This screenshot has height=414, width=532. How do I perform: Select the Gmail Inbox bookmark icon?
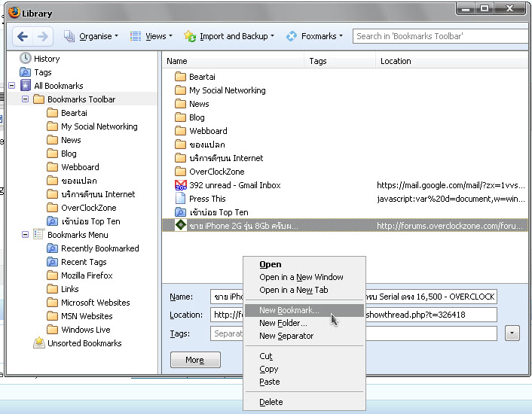(x=181, y=185)
